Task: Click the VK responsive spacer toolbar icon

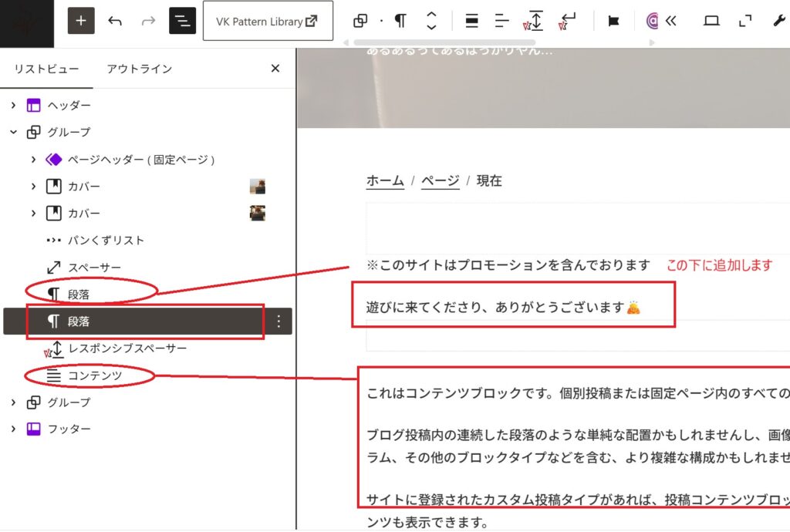Action: 534,21
